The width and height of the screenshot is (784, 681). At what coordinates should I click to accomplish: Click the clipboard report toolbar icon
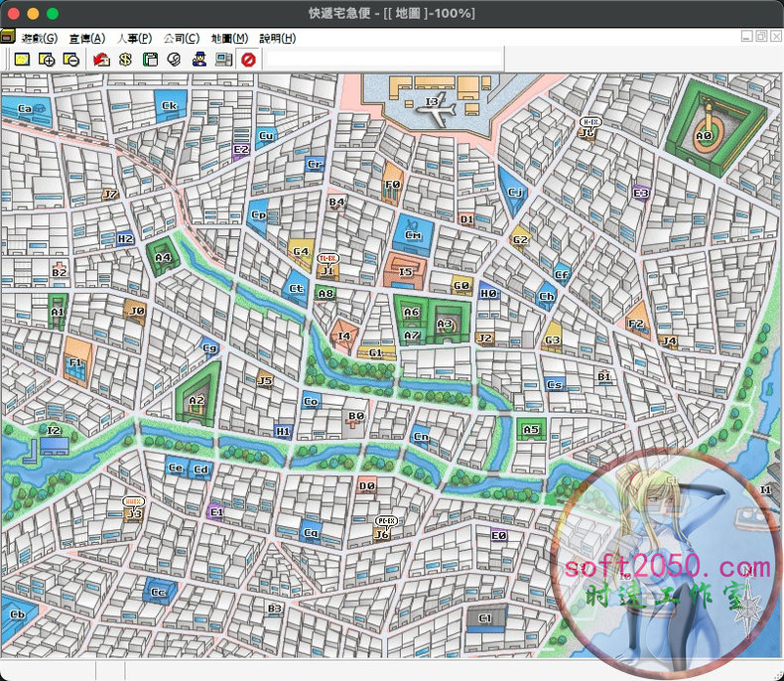click(x=151, y=60)
